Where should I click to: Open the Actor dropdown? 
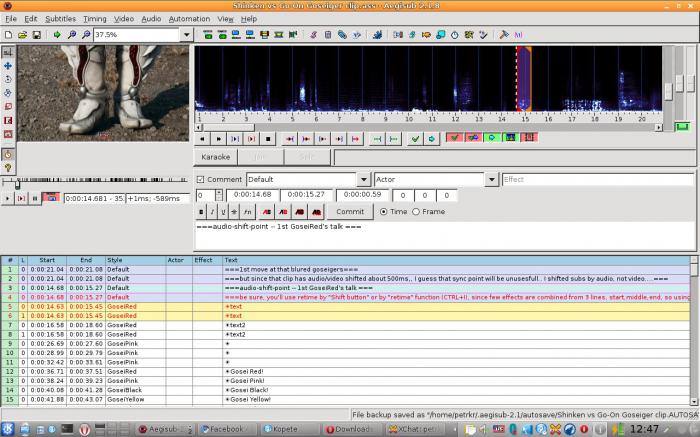pos(492,179)
